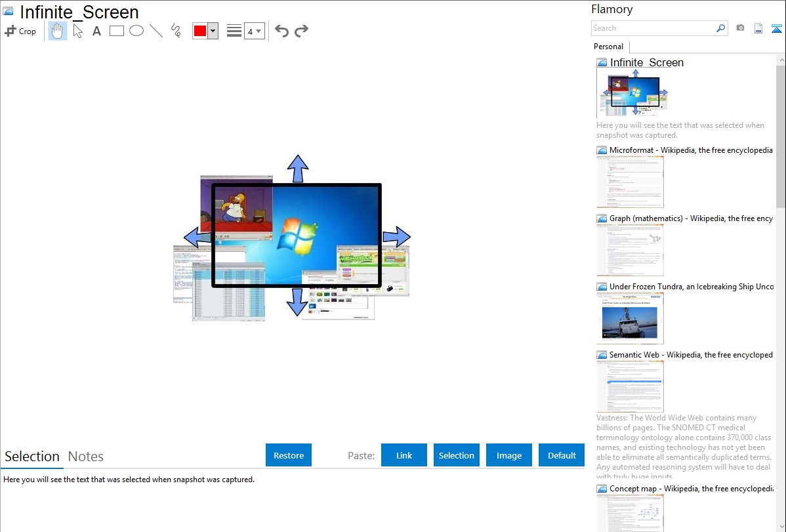Open the Graph (mathematics) snapshot thumbnail
The width and height of the screenshot is (786, 532).
point(630,250)
